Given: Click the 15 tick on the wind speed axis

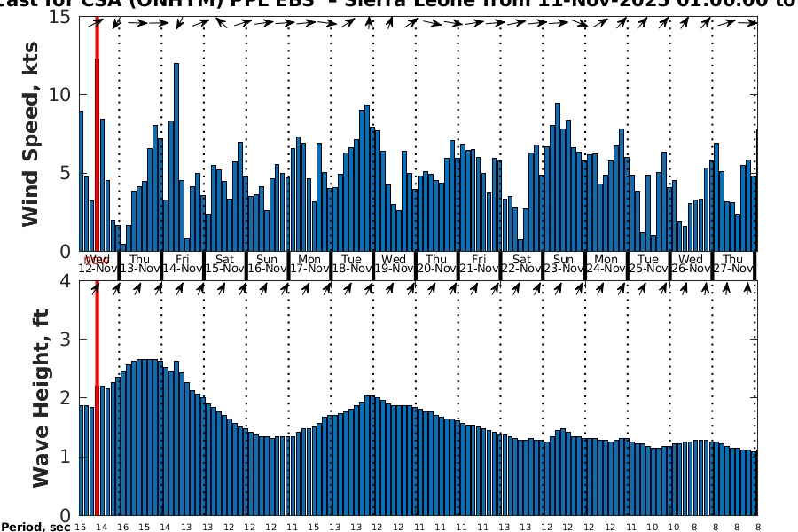Looking at the screenshot, I should (62, 16).
